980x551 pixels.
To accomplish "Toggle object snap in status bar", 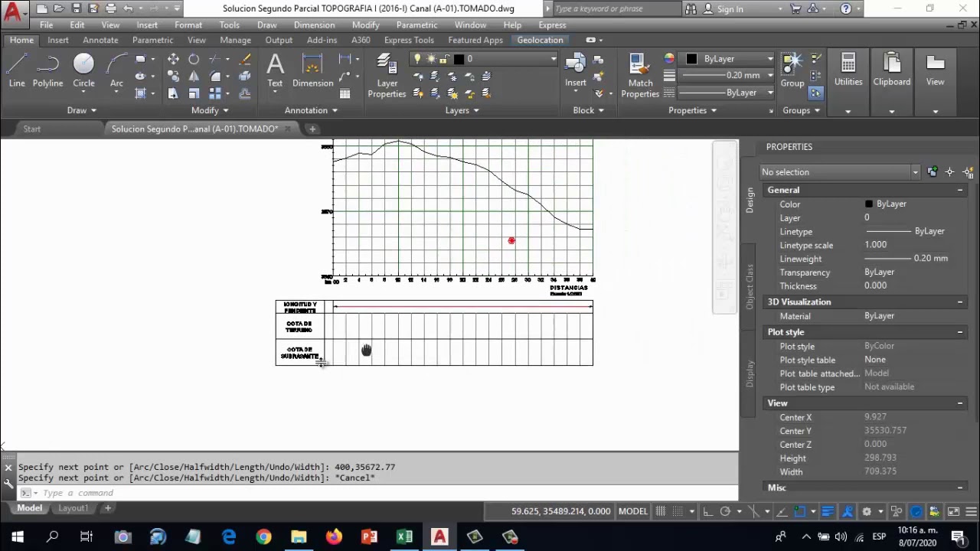I will click(800, 511).
